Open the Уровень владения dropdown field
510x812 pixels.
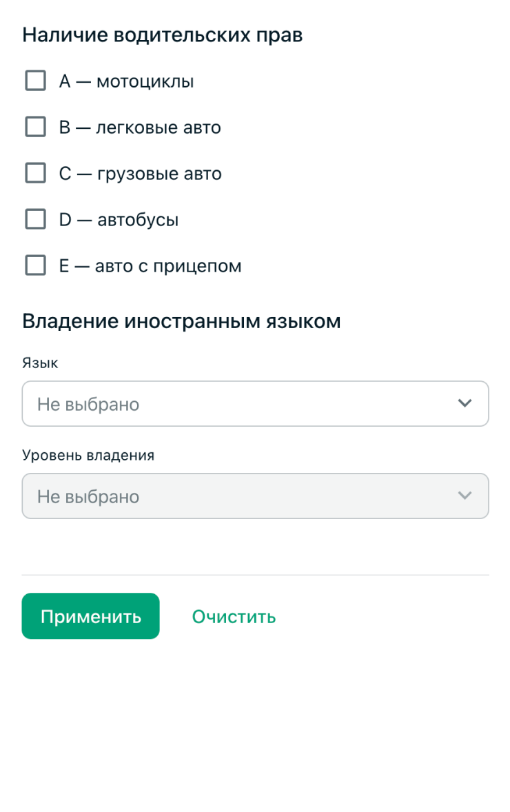pyautogui.click(x=255, y=496)
